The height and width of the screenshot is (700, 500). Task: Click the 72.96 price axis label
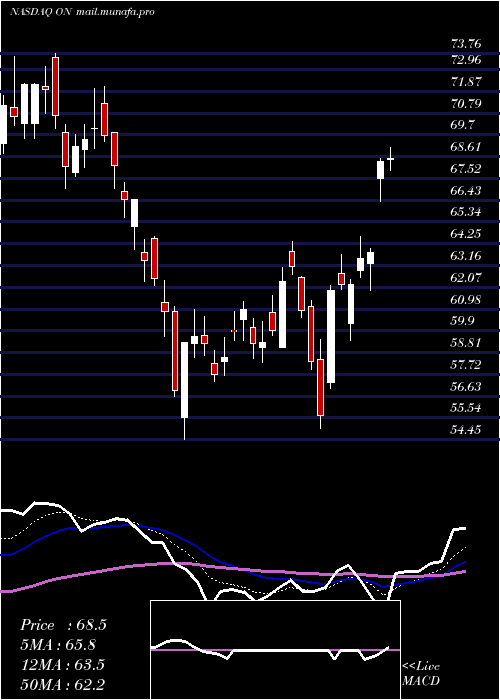pyautogui.click(x=466, y=60)
